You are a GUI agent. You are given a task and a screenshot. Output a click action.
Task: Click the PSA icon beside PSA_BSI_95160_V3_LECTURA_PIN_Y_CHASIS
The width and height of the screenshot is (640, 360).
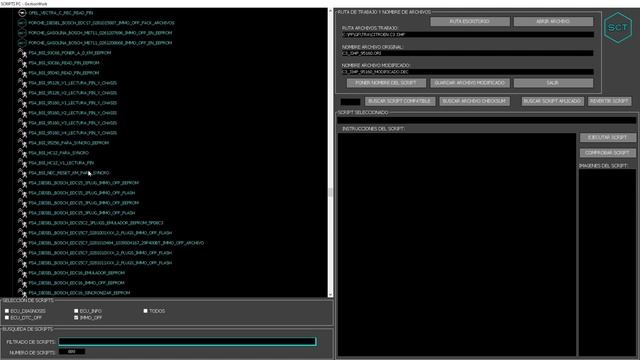point(22,123)
